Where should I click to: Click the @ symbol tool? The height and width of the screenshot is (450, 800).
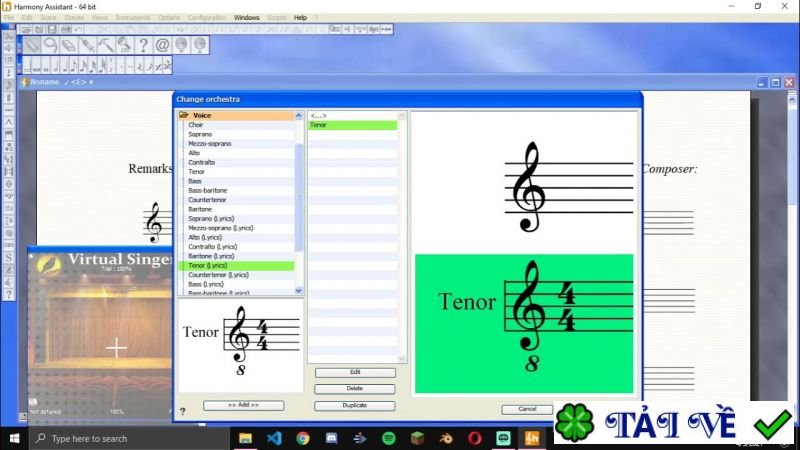tap(162, 45)
